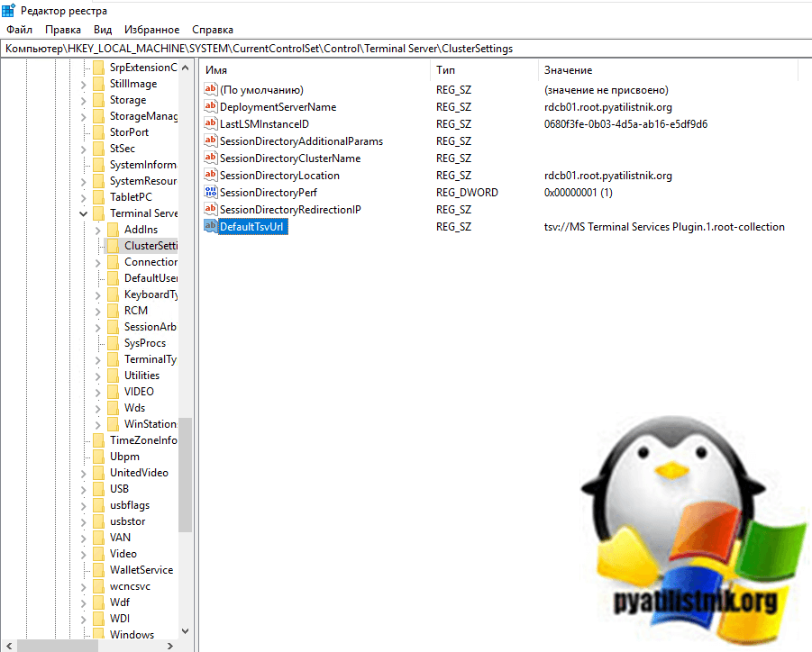Open the Справка menu

click(x=213, y=30)
